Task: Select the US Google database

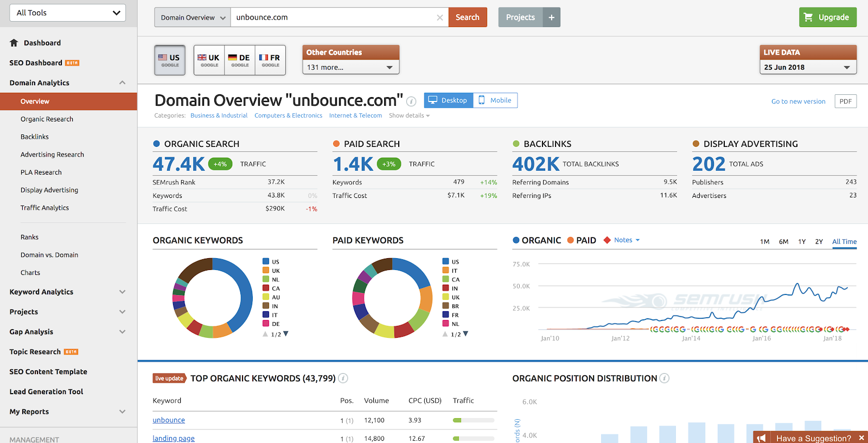Action: (170, 60)
